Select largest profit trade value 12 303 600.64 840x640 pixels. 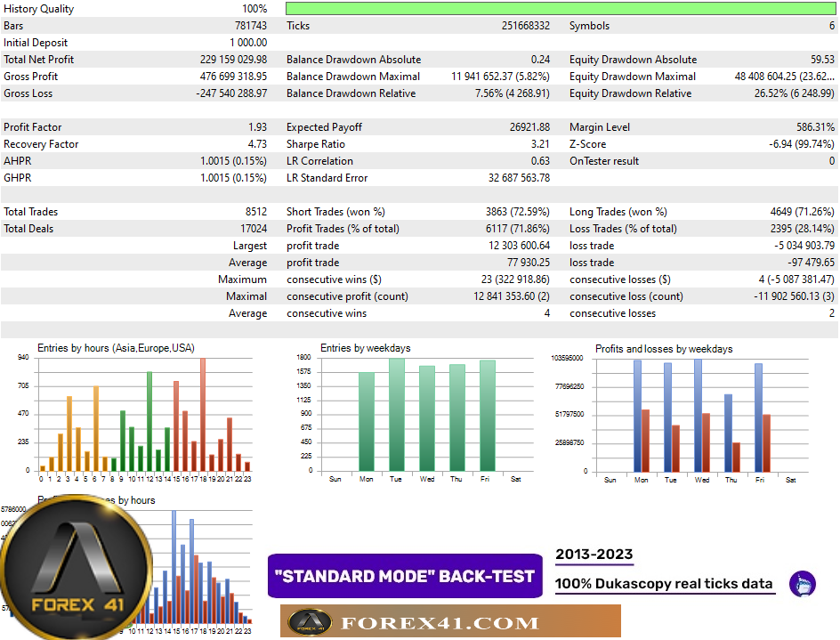click(519, 246)
